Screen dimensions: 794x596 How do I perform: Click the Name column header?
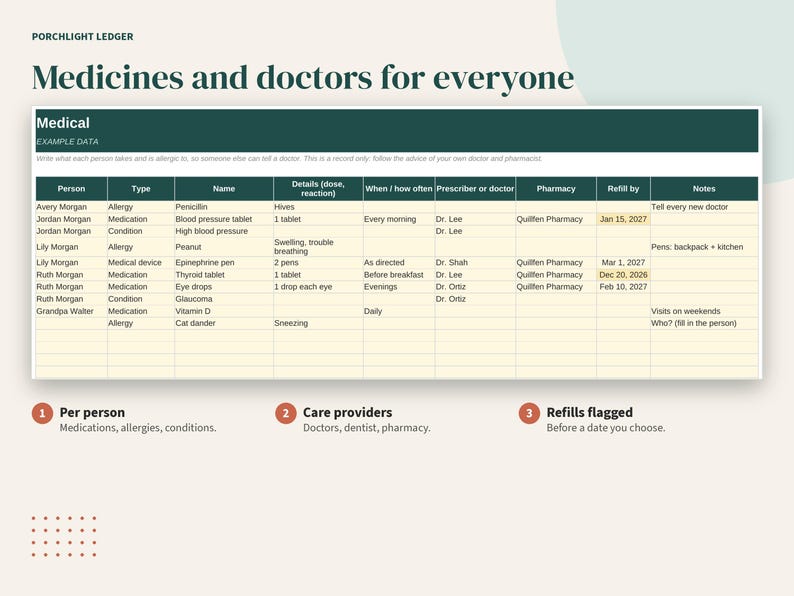point(224,188)
